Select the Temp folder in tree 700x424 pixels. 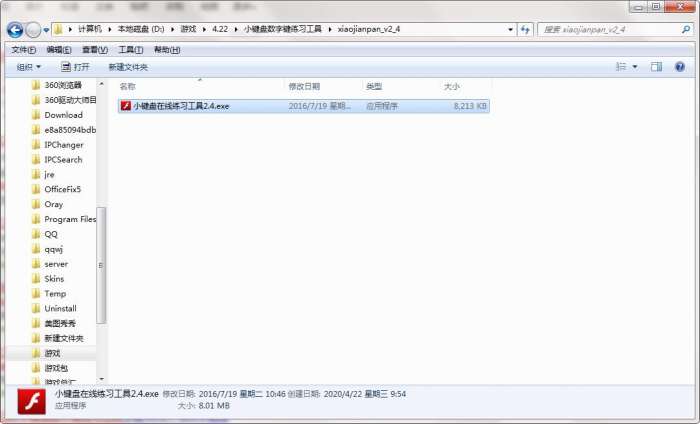[x=55, y=294]
